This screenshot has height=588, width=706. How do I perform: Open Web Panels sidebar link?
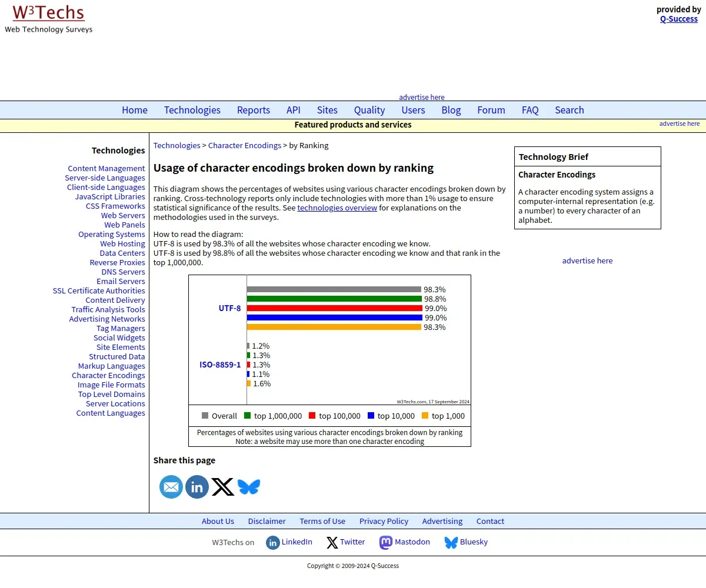(x=125, y=225)
